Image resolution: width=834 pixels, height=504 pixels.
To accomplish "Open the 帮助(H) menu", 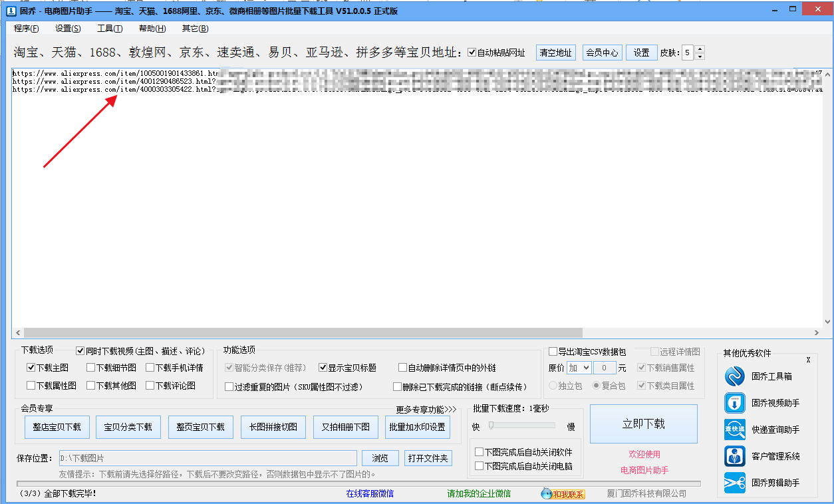I will (x=152, y=29).
